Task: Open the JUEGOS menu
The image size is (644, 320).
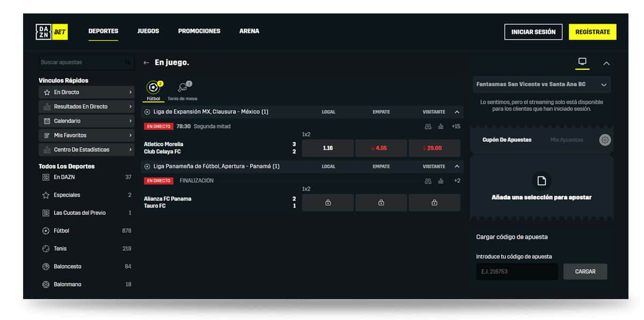Action: click(148, 31)
